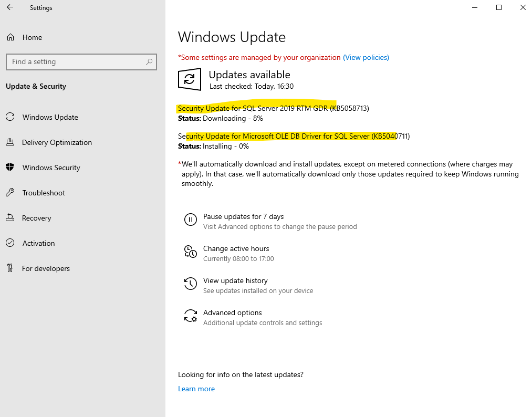532x417 pixels.
Task: Click the Activation checkmark circle icon
Action: (x=10, y=243)
